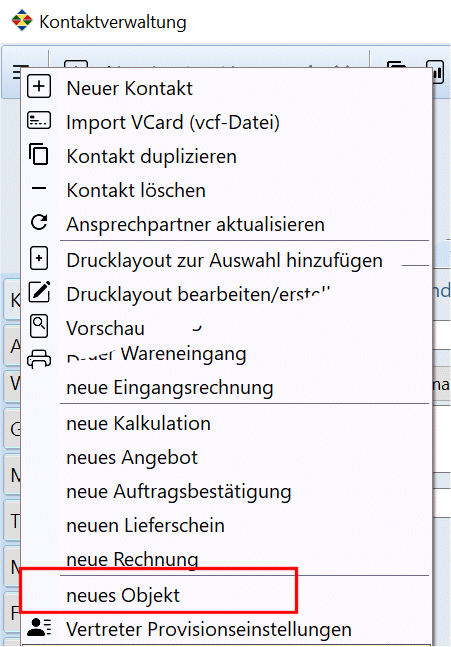Click the Kontaktverwaltung application logo icon
This screenshot has height=647, width=451.
tap(21, 20)
